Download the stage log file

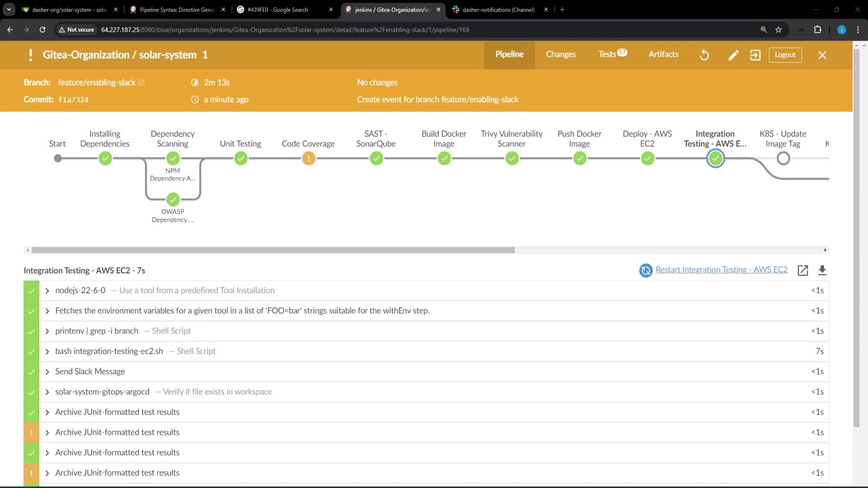tap(822, 270)
